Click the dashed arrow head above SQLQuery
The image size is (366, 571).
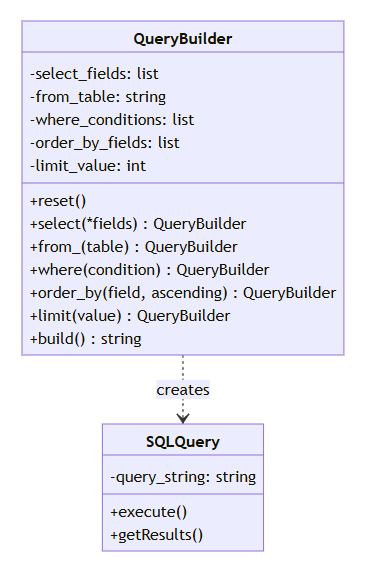[x=183, y=419]
